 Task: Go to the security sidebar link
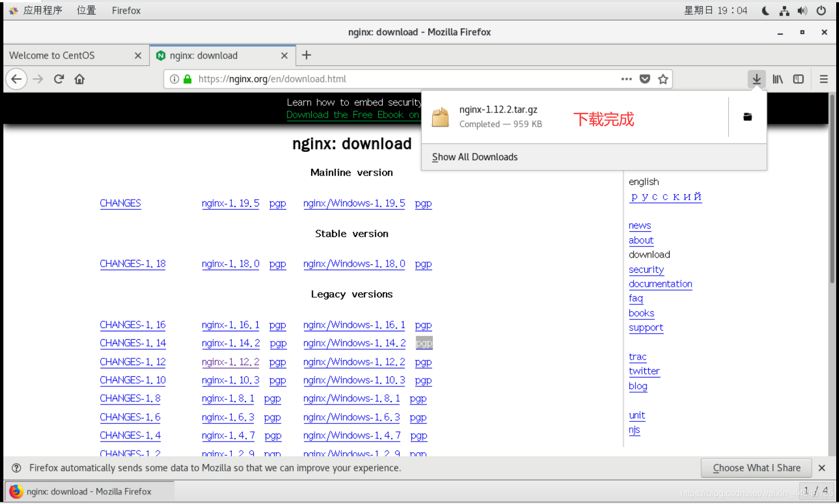click(x=646, y=270)
